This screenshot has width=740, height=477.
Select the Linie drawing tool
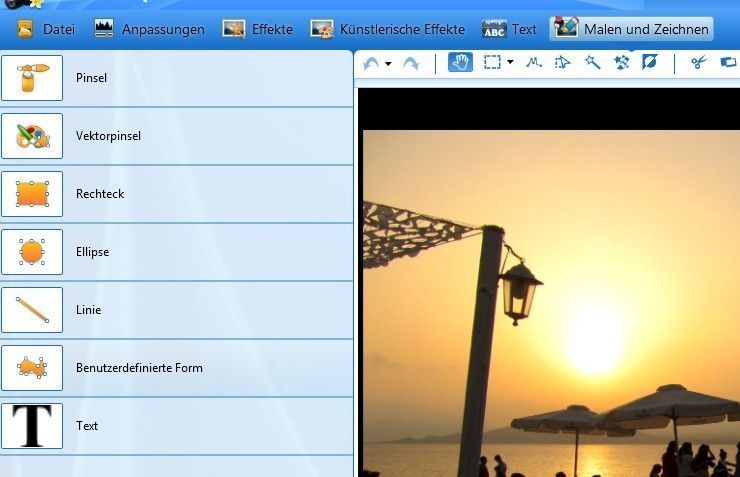pyautogui.click(x=32, y=310)
